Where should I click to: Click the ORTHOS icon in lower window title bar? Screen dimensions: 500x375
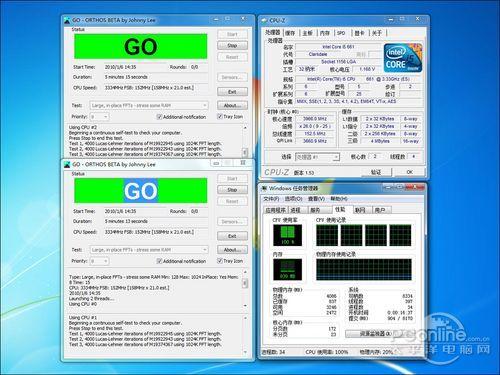68,164
